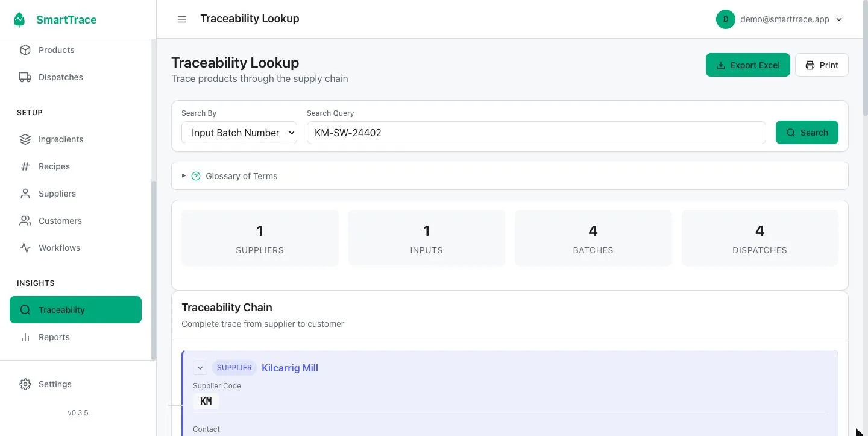
Task: Open Workflows from the sidebar
Action: pyautogui.click(x=76, y=248)
